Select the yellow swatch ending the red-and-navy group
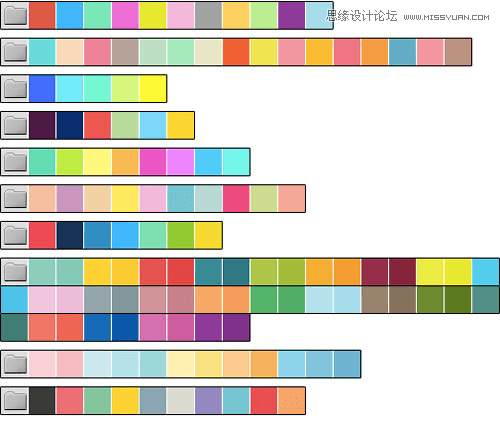 tap(208, 235)
